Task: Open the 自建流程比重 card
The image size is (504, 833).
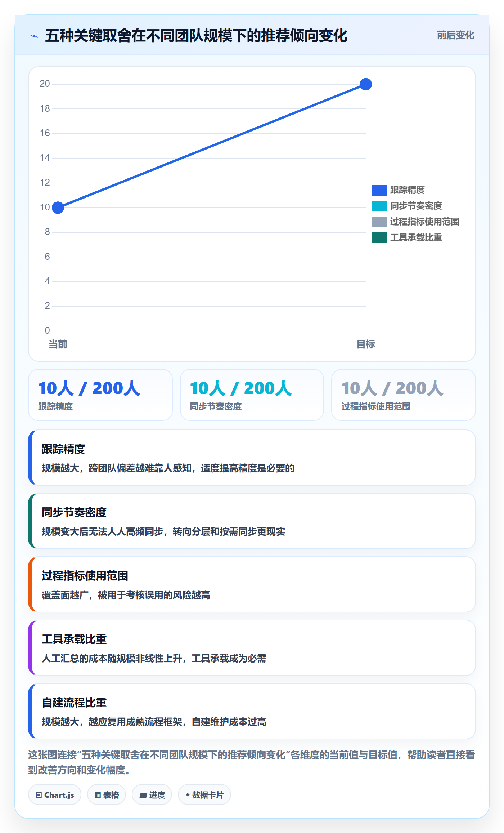Action: [252, 711]
